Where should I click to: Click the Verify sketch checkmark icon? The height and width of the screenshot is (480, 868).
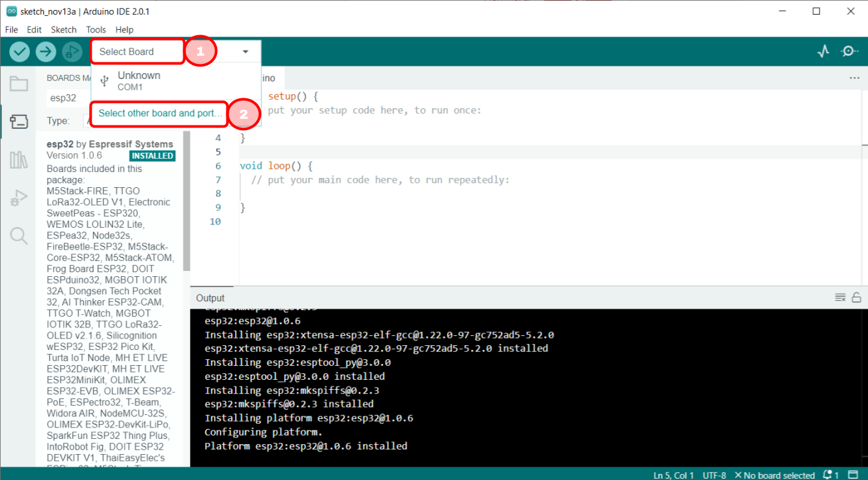19,51
